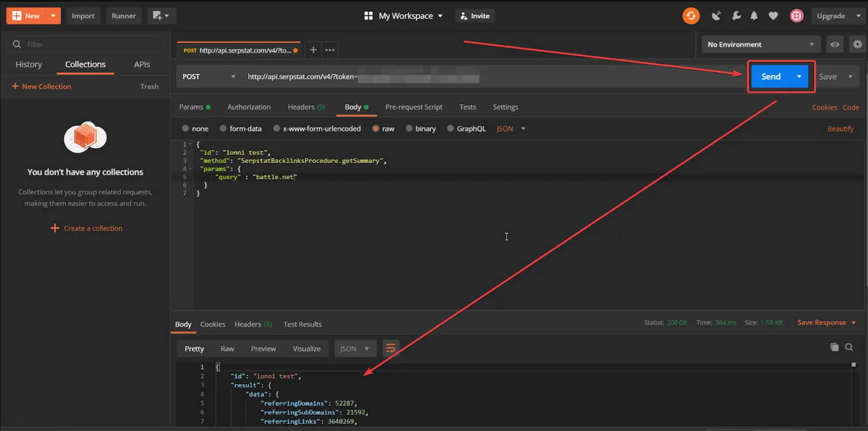Add a new request tab with plus icon
The image size is (868, 431).
pyautogui.click(x=313, y=50)
